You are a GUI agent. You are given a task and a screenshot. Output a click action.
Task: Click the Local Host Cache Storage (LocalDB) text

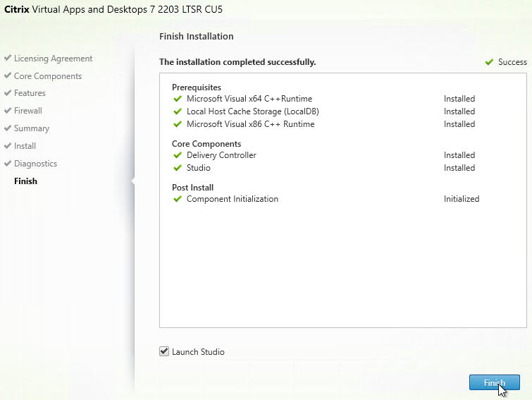click(253, 111)
